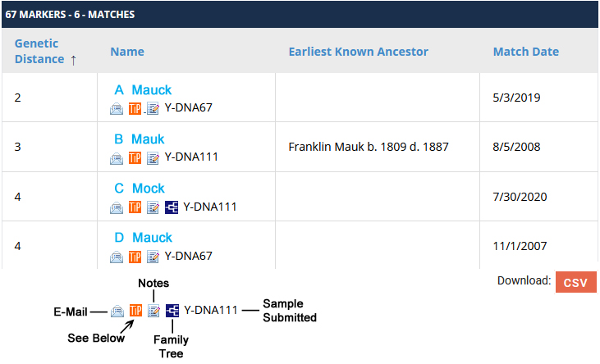Open the Mauck match profile dated 5/3/2019
The image size is (600, 364).
pyautogui.click(x=151, y=90)
